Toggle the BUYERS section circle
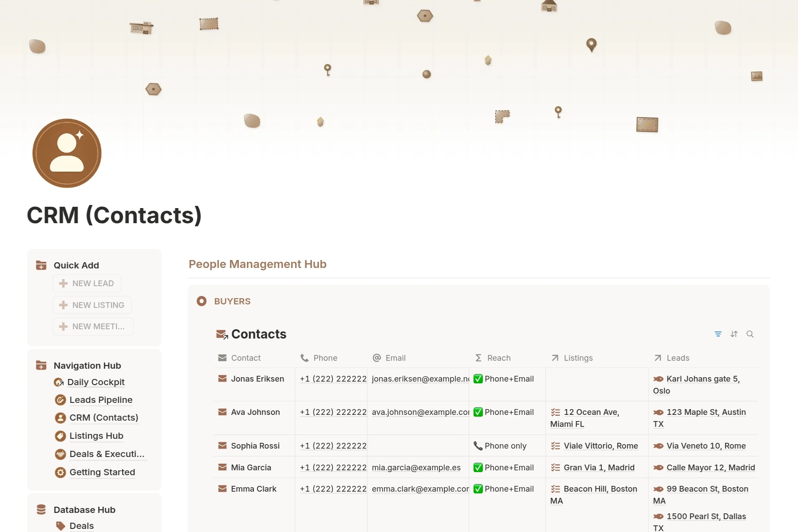The width and height of the screenshot is (798, 532). [x=201, y=301]
